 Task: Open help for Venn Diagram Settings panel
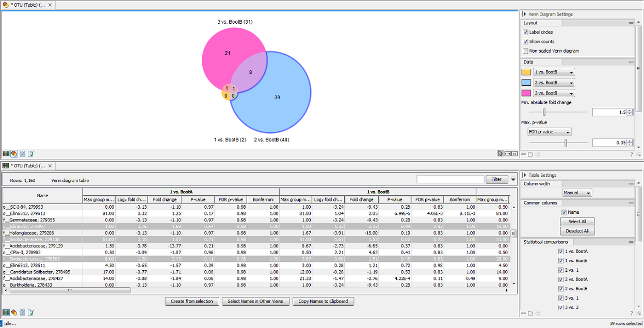point(631,154)
